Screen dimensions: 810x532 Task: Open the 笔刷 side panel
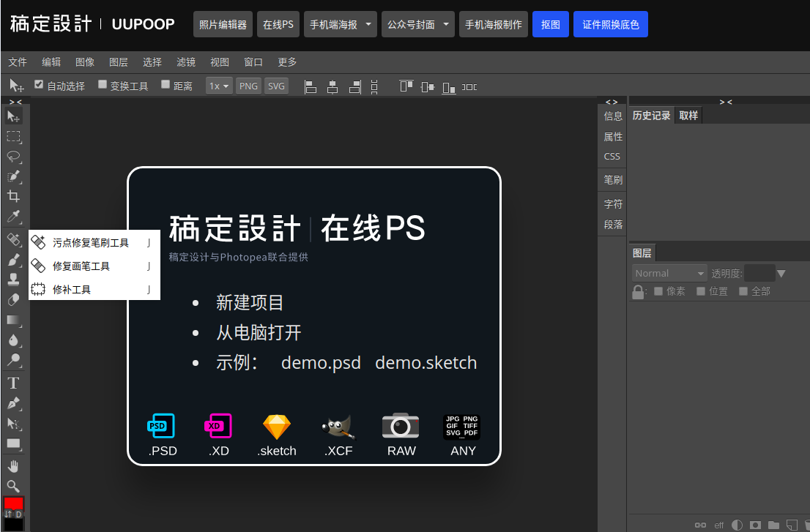(613, 180)
